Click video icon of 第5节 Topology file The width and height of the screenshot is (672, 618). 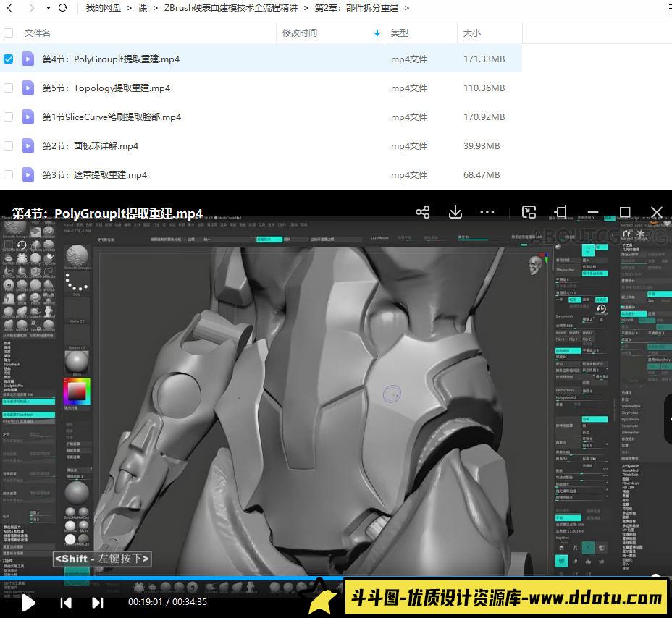pos(28,88)
